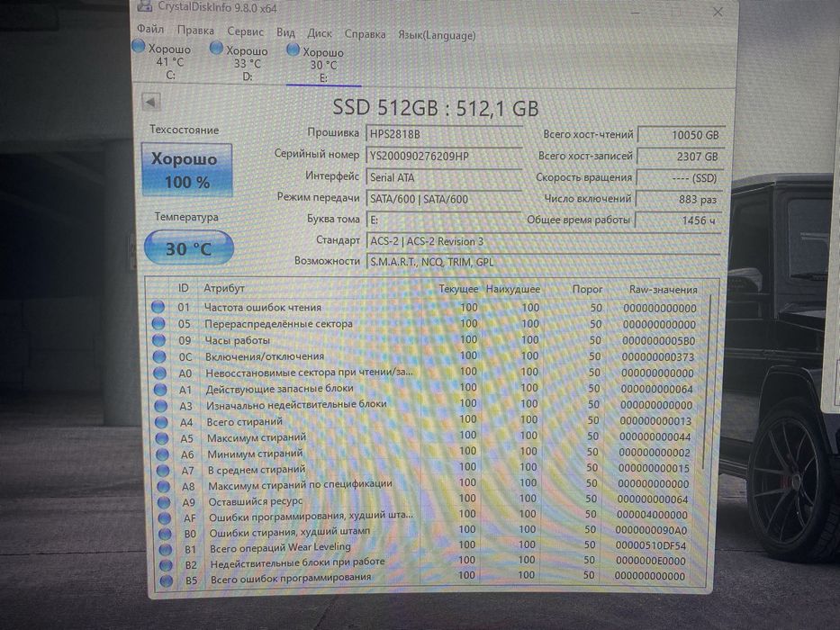Select the Оставшийся ресурс attribute text
The height and width of the screenshot is (630, 840).
tap(255, 501)
